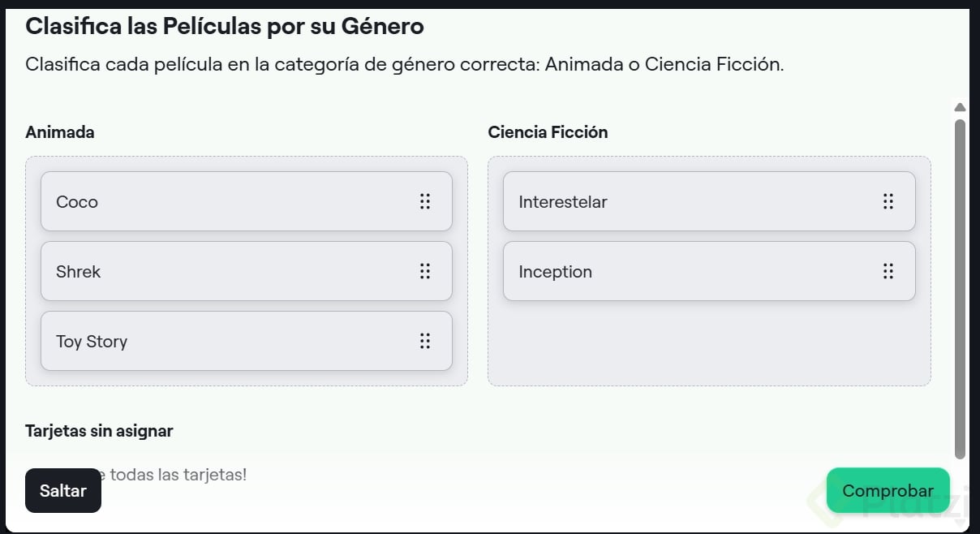Click the Shrek movie name text
Image resolution: width=980 pixels, height=534 pixels.
[79, 272]
